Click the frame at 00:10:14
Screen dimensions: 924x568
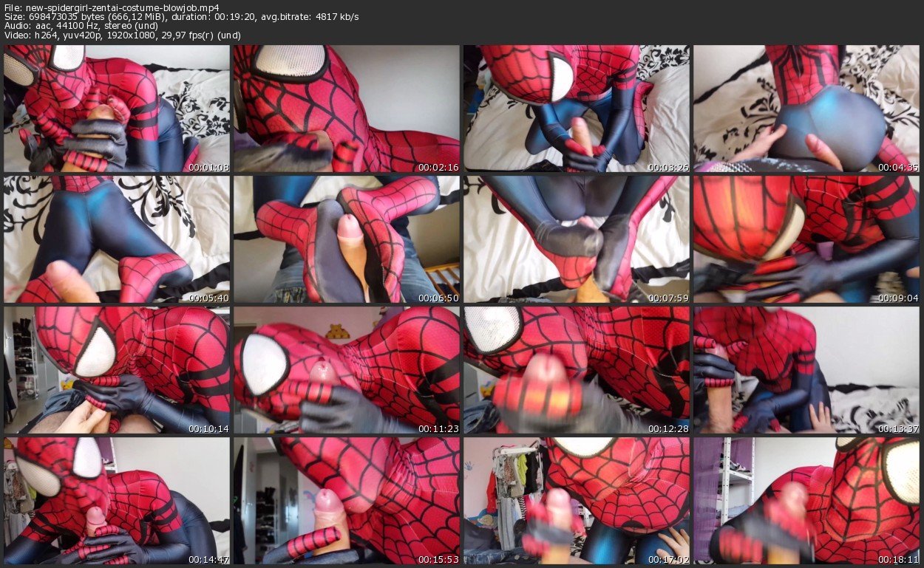tap(117, 369)
